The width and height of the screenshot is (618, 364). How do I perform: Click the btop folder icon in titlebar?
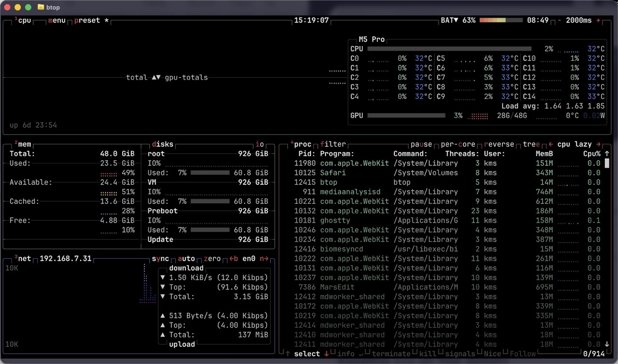[x=41, y=7]
